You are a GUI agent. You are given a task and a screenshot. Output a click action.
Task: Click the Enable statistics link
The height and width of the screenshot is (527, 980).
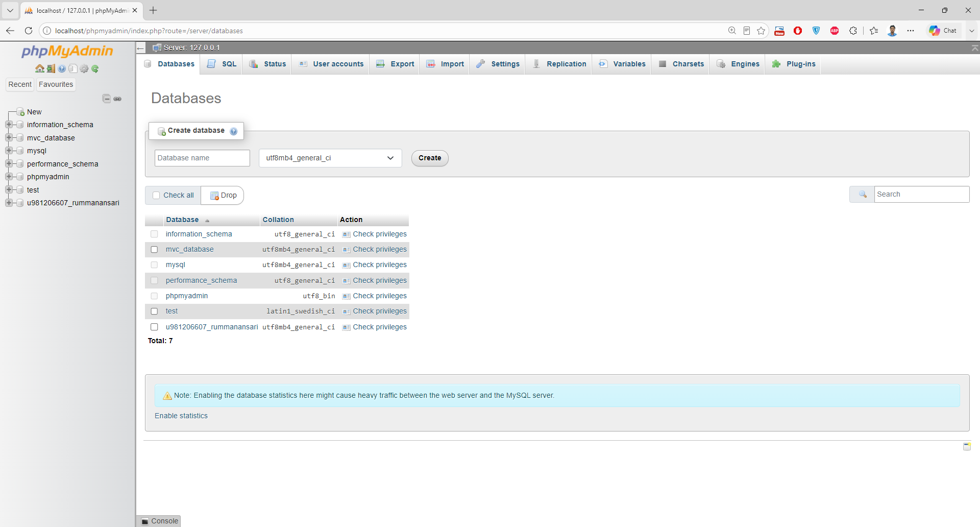coord(181,416)
